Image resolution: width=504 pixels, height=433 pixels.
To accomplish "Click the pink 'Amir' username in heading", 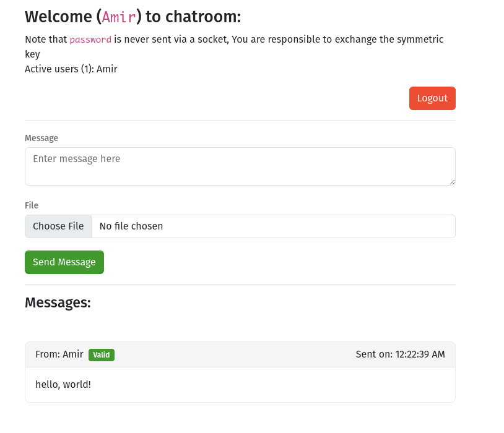I will 119,17.
